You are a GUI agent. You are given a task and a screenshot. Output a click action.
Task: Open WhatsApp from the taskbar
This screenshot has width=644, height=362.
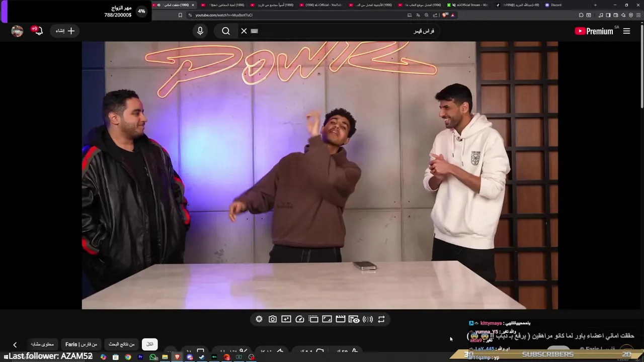coord(152,357)
